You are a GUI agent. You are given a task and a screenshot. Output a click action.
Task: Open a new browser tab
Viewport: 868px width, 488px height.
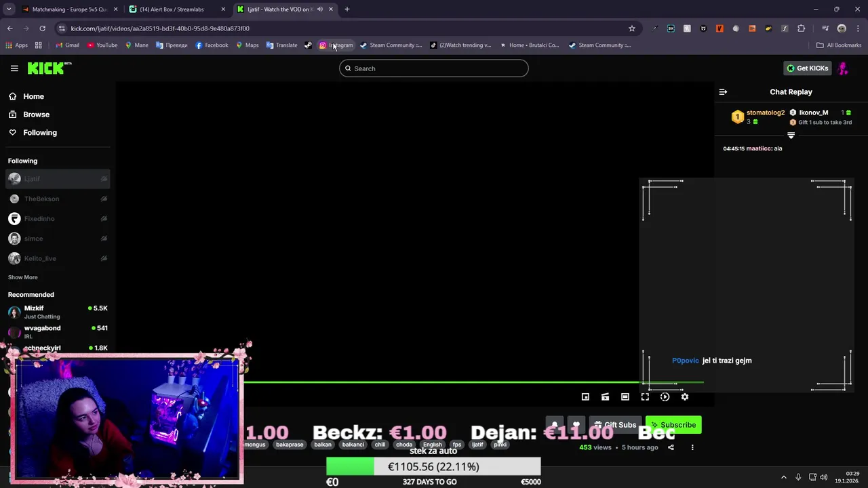[347, 9]
